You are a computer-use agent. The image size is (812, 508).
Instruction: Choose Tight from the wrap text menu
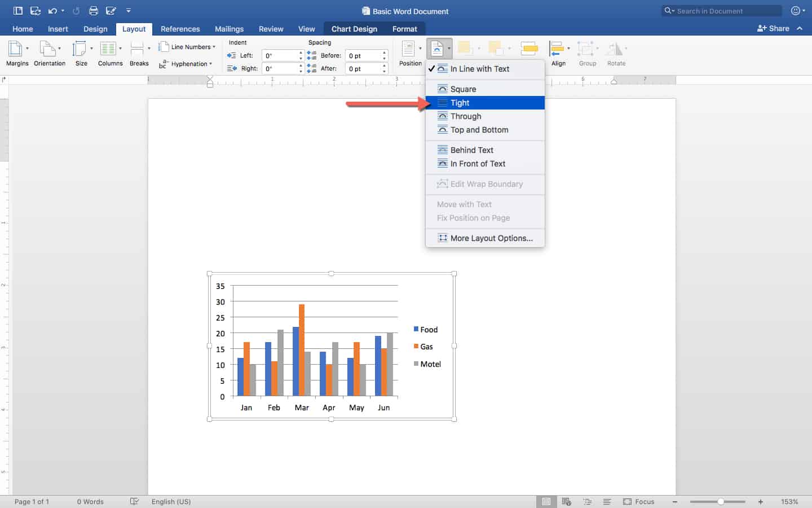460,103
